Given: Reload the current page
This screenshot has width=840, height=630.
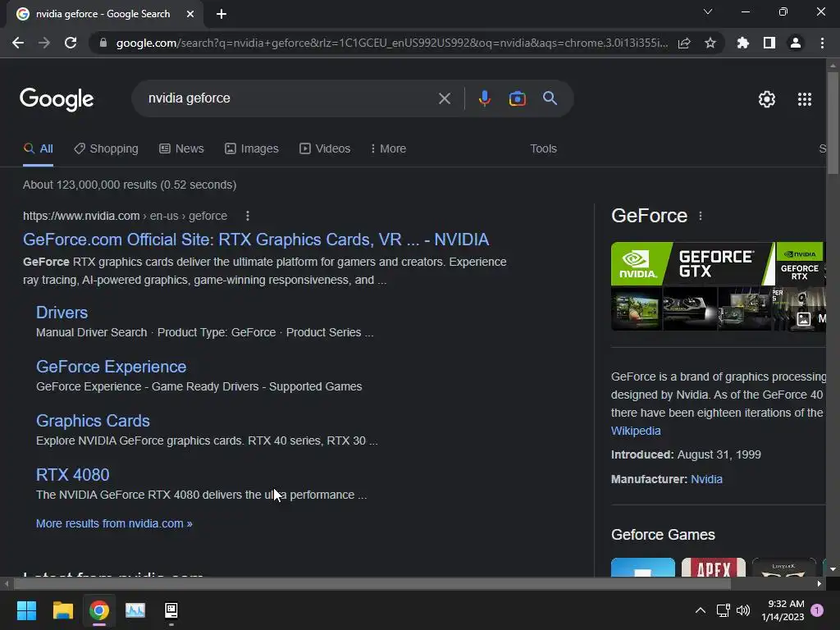Looking at the screenshot, I should point(71,43).
